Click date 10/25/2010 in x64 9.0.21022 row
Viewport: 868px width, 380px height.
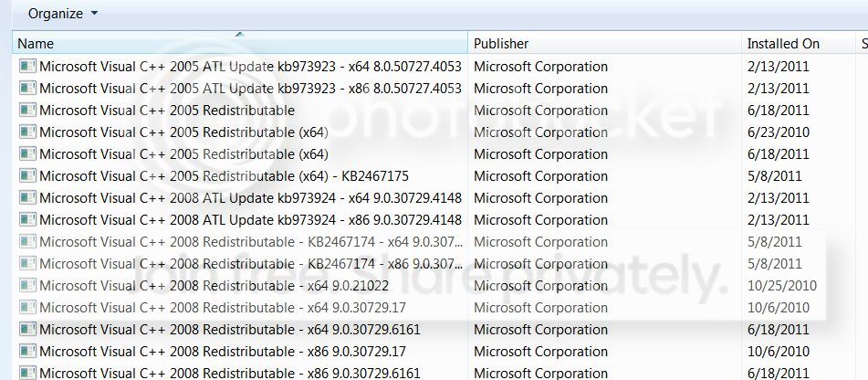[x=782, y=286]
